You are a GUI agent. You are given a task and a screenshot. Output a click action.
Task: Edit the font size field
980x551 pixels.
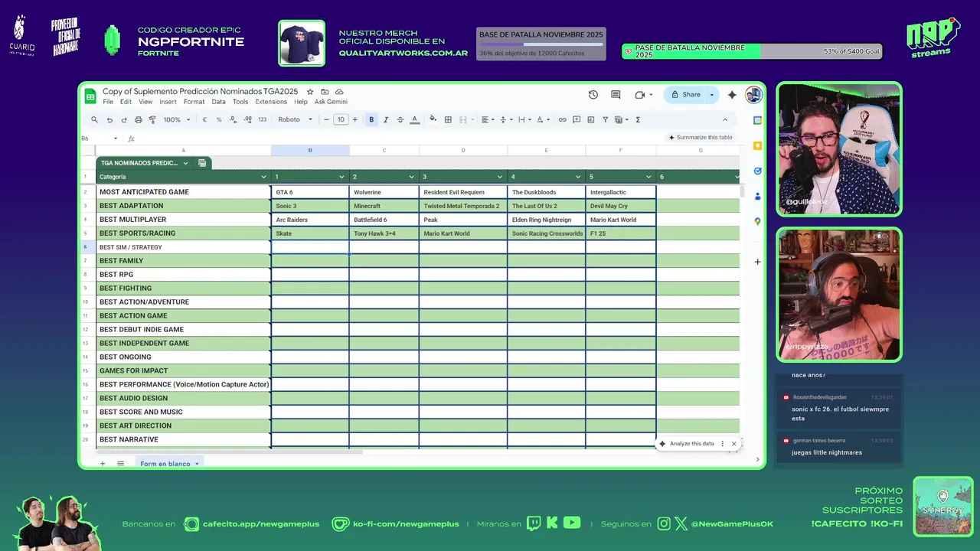click(x=341, y=119)
